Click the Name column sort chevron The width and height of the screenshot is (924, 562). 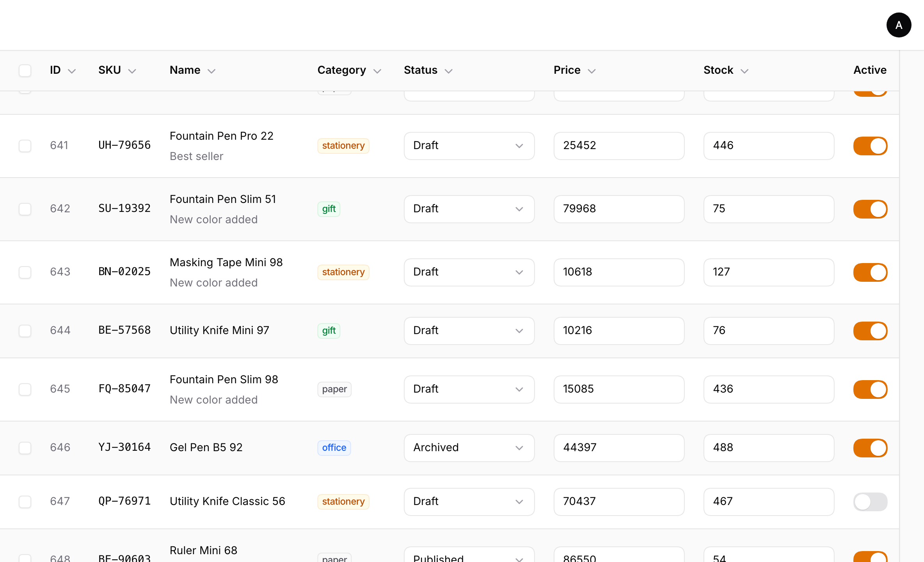[211, 71]
